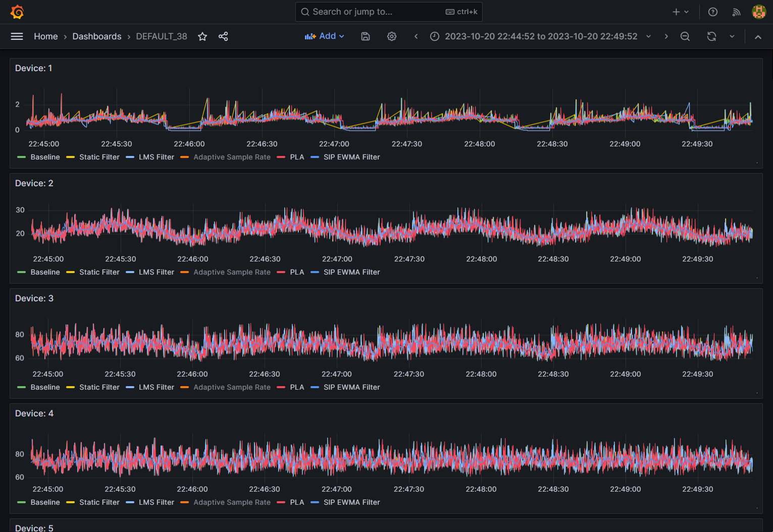Open the help question mark icon
The width and height of the screenshot is (773, 532).
[713, 12]
